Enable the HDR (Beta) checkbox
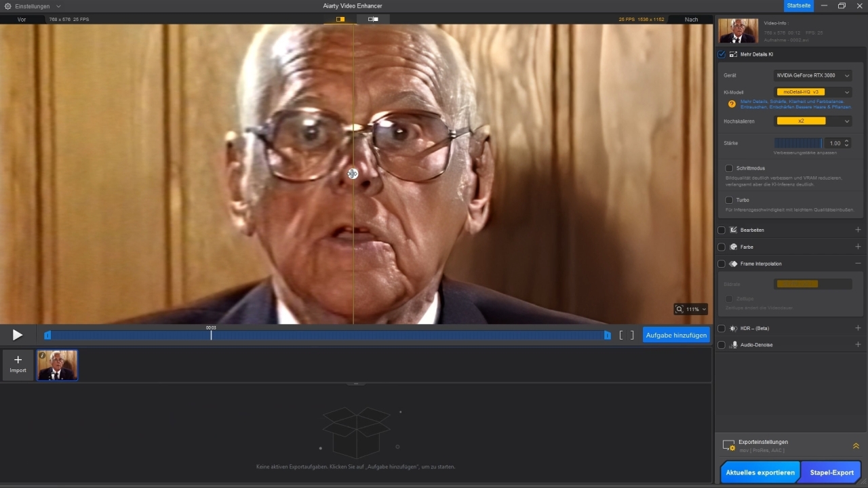The width and height of the screenshot is (868, 488). pyautogui.click(x=722, y=328)
